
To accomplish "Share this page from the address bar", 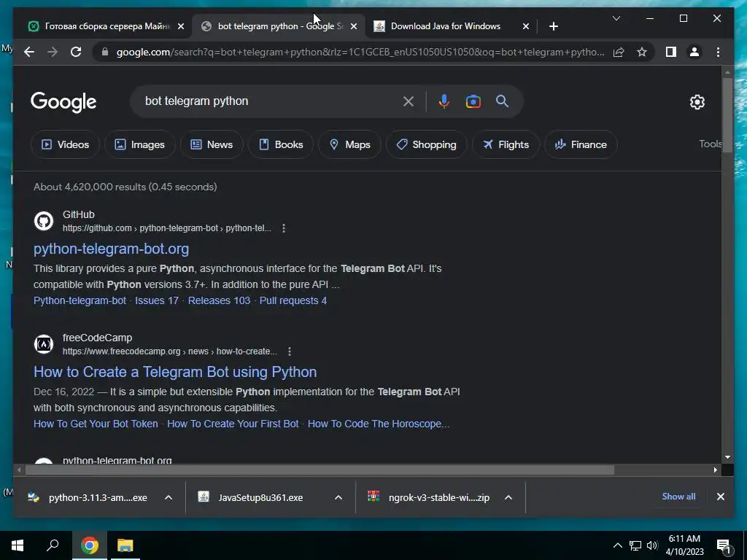I will pyautogui.click(x=619, y=52).
